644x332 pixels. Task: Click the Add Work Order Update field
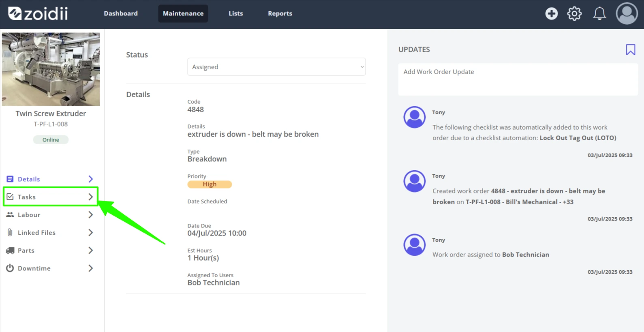coord(518,79)
